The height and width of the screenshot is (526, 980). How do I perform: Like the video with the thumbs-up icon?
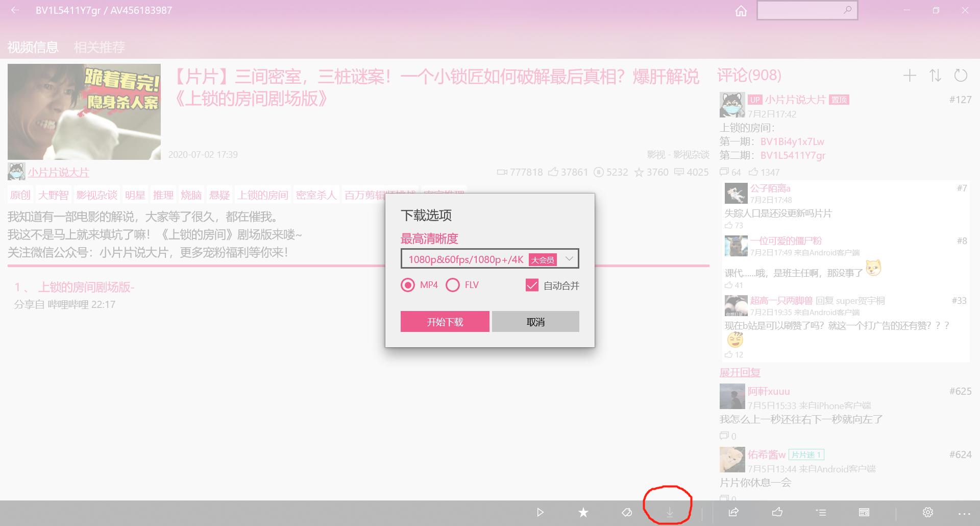778,512
